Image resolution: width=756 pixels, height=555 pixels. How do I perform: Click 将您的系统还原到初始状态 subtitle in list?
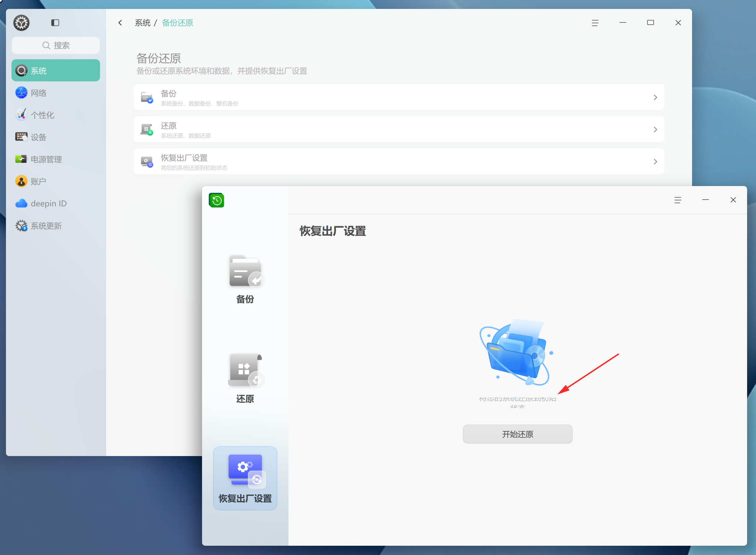tap(194, 168)
